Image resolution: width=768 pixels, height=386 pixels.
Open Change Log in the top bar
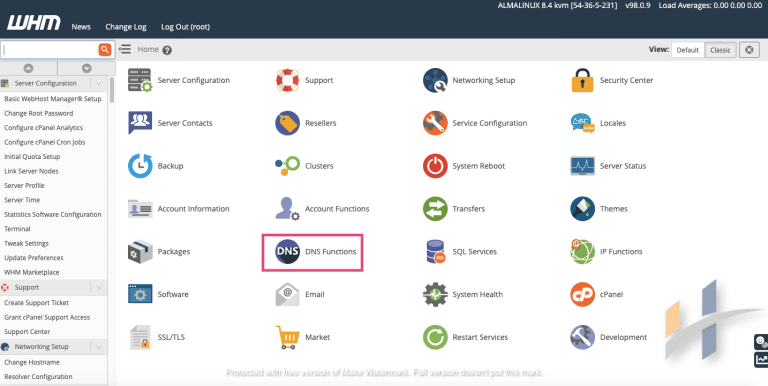click(126, 27)
